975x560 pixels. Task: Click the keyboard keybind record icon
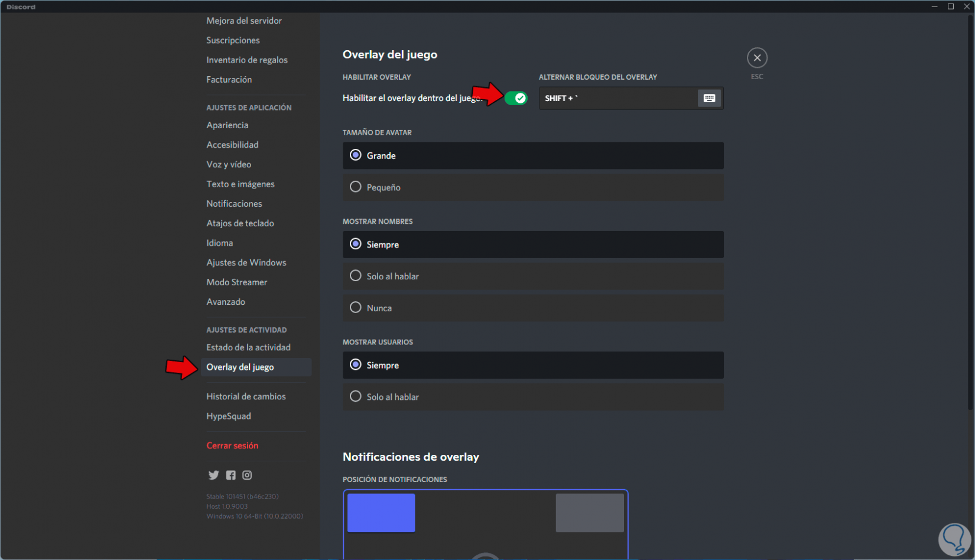(709, 98)
